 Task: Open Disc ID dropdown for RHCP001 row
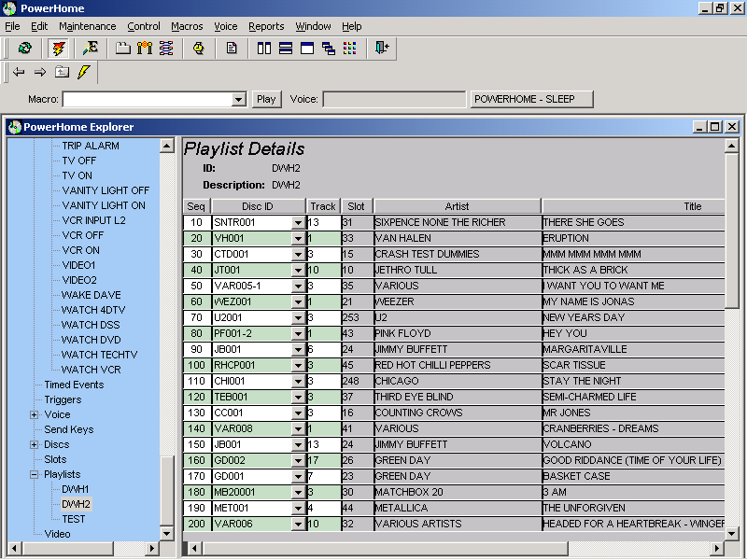pos(298,365)
